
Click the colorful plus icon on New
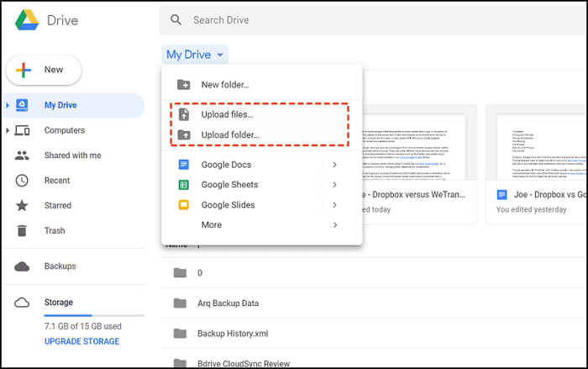coord(24,70)
